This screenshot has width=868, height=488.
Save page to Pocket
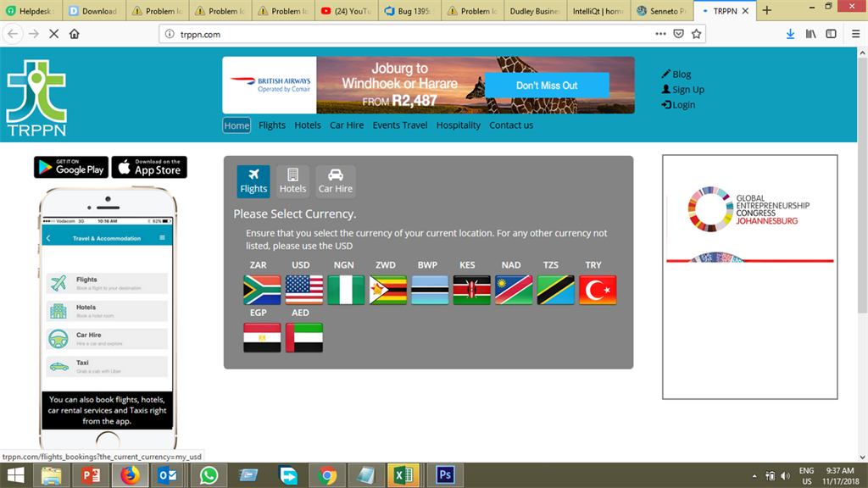[x=679, y=34]
